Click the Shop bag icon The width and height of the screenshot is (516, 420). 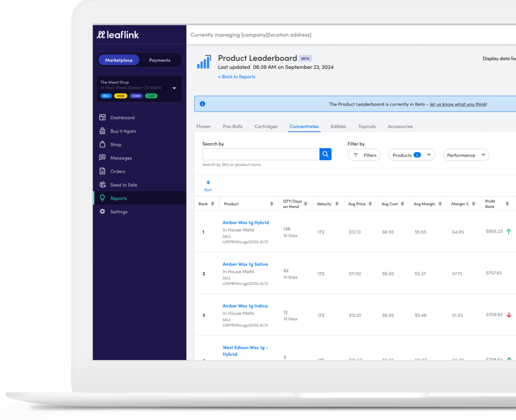point(102,144)
